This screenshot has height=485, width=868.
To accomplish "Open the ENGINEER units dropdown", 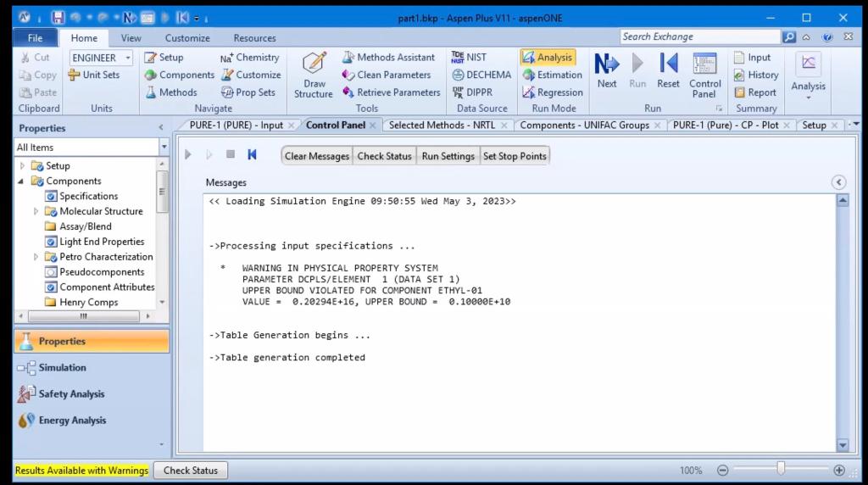I will coord(128,58).
